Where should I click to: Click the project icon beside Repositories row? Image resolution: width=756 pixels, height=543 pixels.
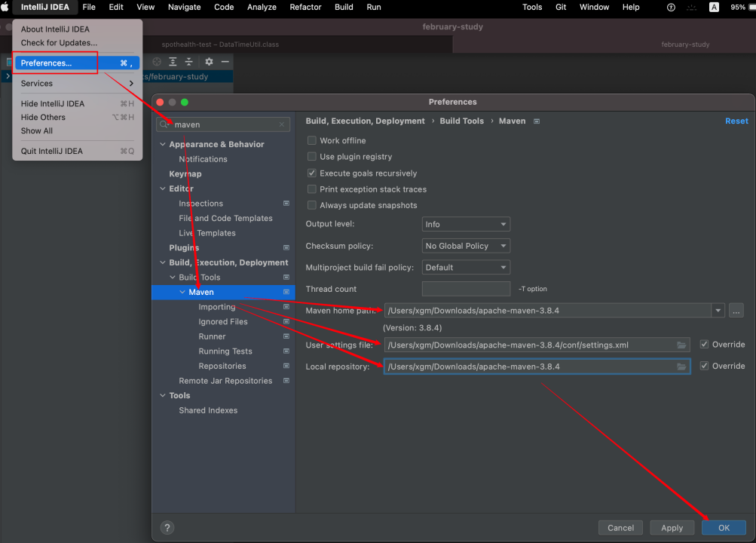click(x=286, y=366)
